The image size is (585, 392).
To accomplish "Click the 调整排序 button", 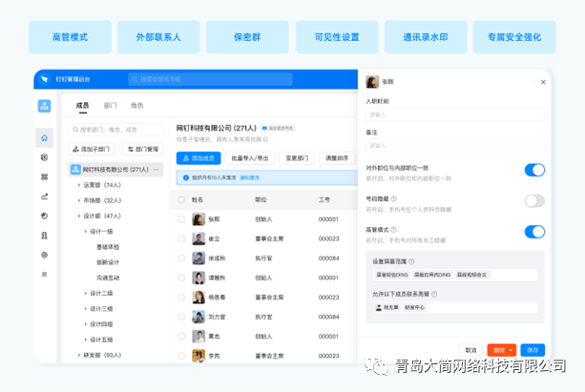I will 337,158.
